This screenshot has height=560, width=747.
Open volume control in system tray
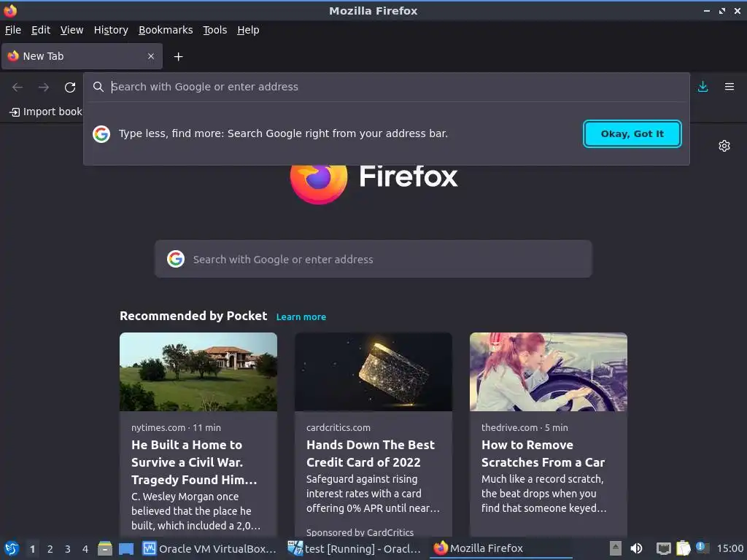click(636, 548)
